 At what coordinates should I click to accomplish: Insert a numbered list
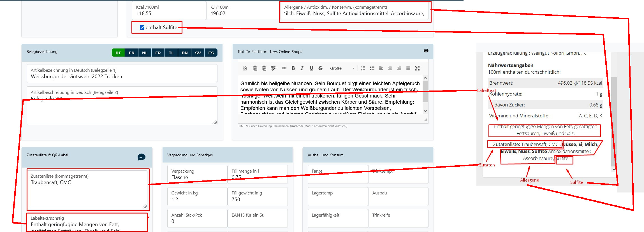point(363,68)
